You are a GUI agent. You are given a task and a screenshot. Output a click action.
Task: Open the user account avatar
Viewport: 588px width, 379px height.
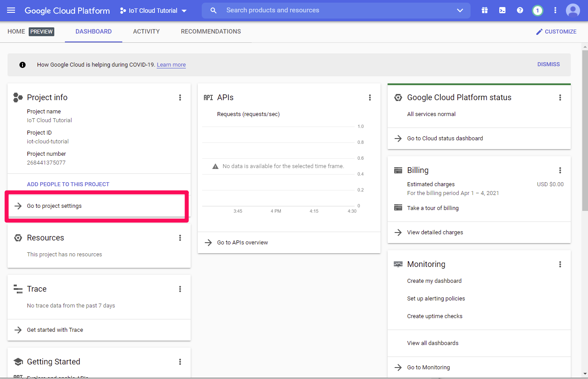[573, 10]
